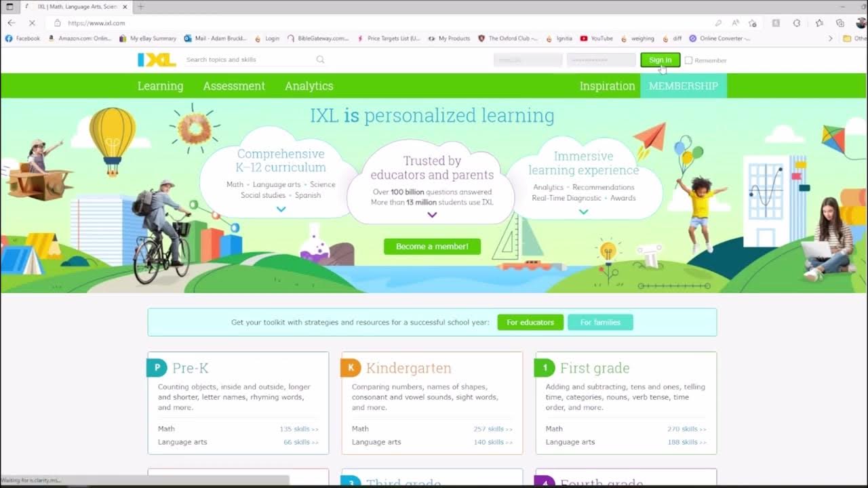Close the IXL browser tab

click(x=125, y=7)
